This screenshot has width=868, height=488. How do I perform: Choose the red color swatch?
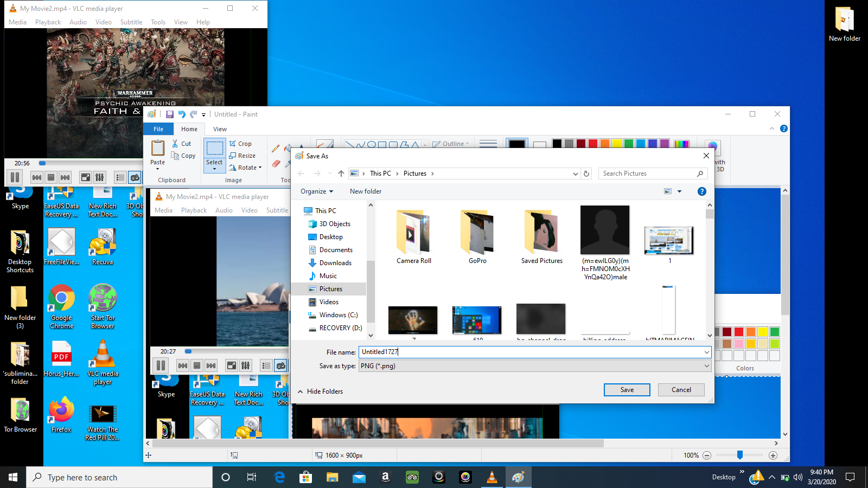point(593,144)
